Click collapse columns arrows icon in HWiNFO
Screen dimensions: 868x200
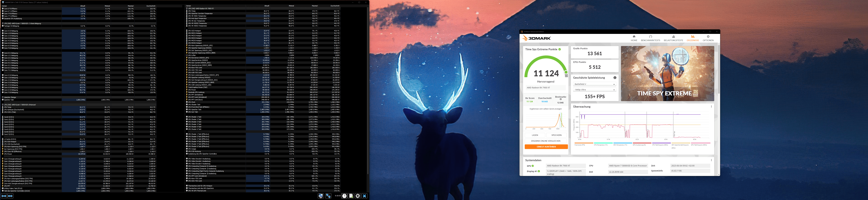10,196
